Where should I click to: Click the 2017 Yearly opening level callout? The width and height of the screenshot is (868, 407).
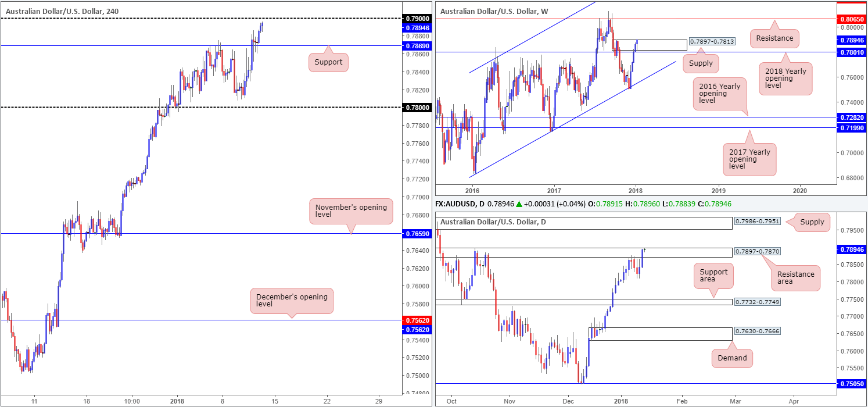click(751, 160)
